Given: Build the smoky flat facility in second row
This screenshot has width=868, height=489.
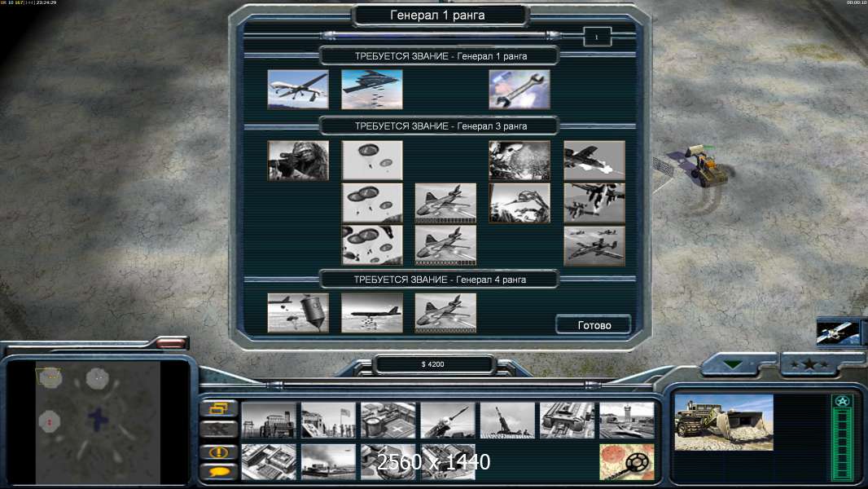Looking at the screenshot, I should point(328,461).
